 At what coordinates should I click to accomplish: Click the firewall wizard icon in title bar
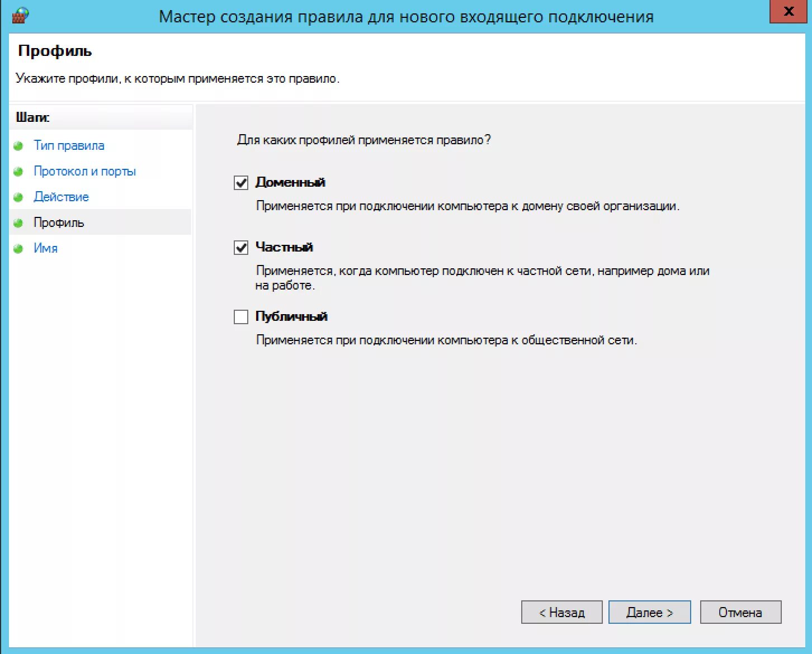point(20,15)
